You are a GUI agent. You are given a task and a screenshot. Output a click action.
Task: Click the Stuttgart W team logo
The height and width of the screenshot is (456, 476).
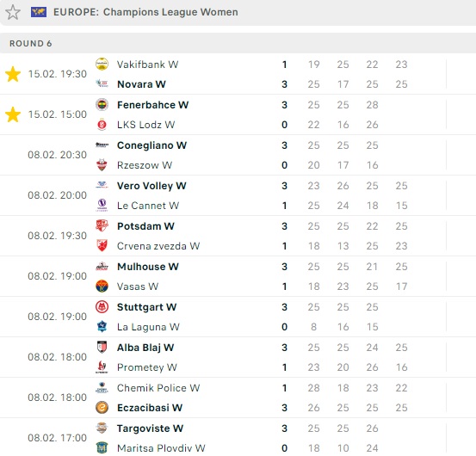pos(102,307)
